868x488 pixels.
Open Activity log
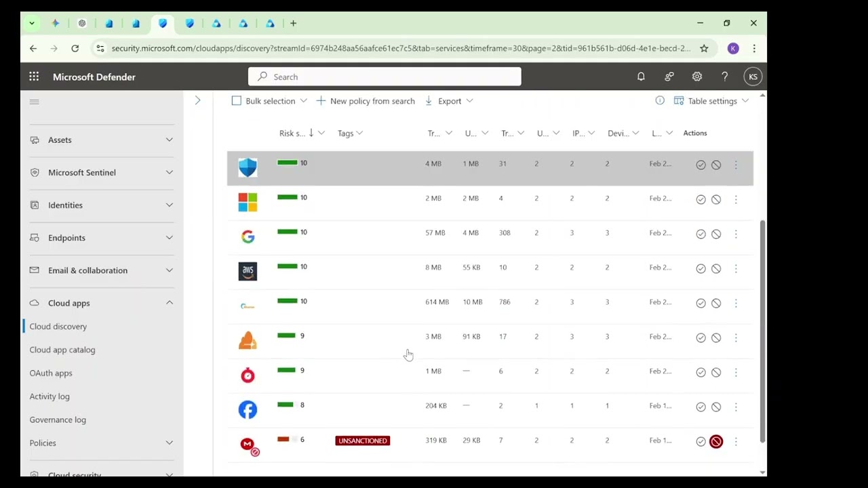pyautogui.click(x=50, y=396)
